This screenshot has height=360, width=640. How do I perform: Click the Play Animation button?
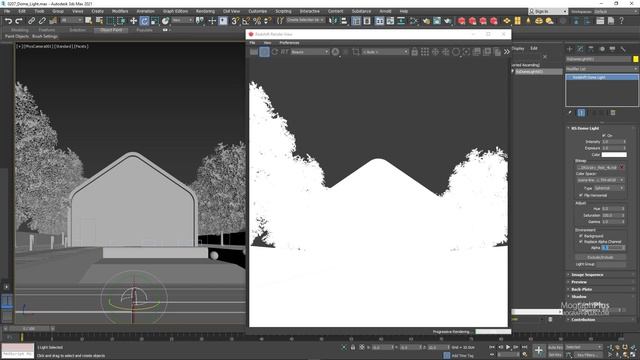(x=508, y=347)
